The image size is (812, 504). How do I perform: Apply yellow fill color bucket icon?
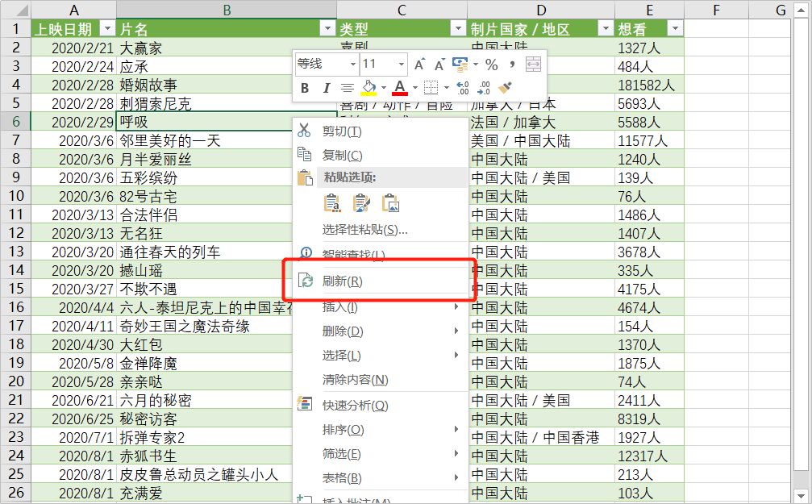click(369, 88)
